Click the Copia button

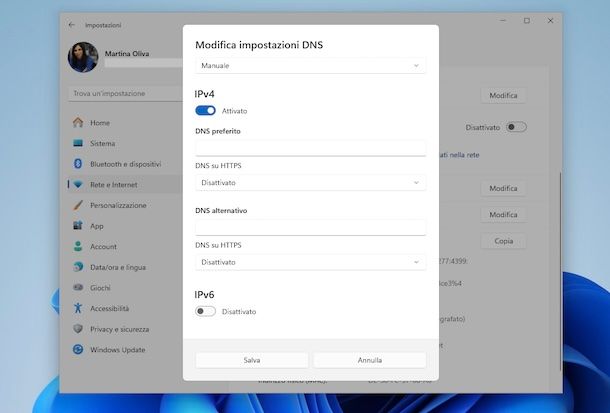(x=503, y=241)
